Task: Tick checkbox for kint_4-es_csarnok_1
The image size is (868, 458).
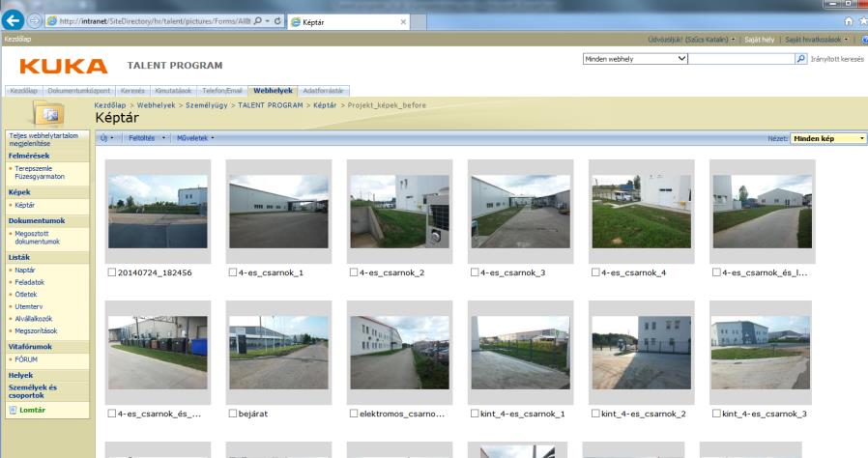Action: [x=475, y=414]
